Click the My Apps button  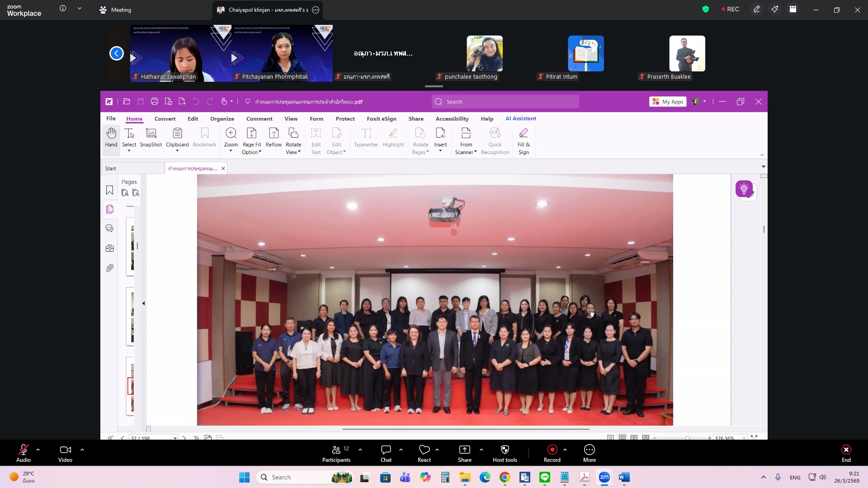[x=668, y=102]
